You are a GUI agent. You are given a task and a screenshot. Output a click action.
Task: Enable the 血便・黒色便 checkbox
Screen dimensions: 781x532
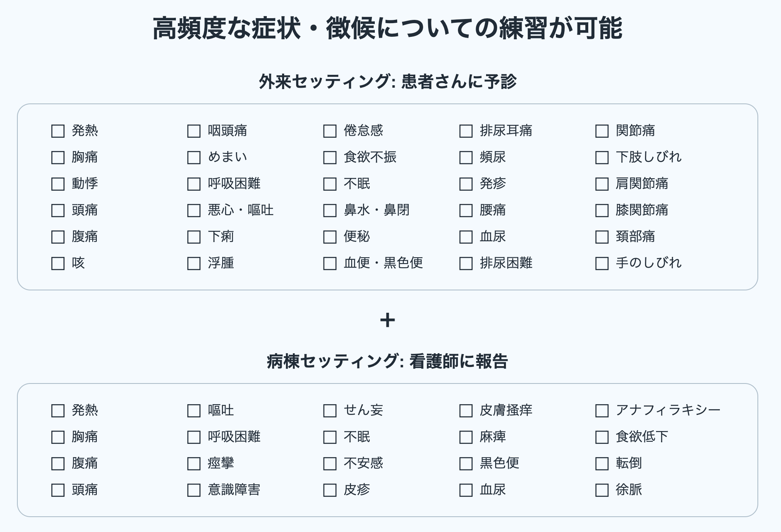[x=330, y=264]
